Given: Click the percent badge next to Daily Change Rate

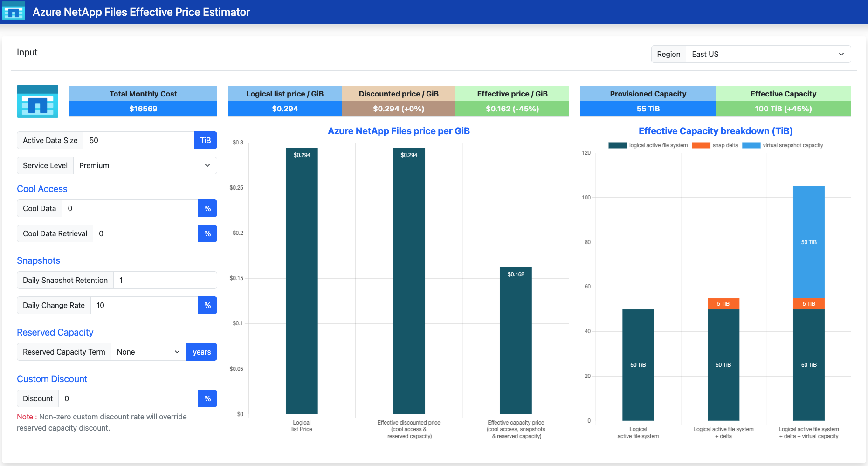Looking at the screenshot, I should (207, 305).
